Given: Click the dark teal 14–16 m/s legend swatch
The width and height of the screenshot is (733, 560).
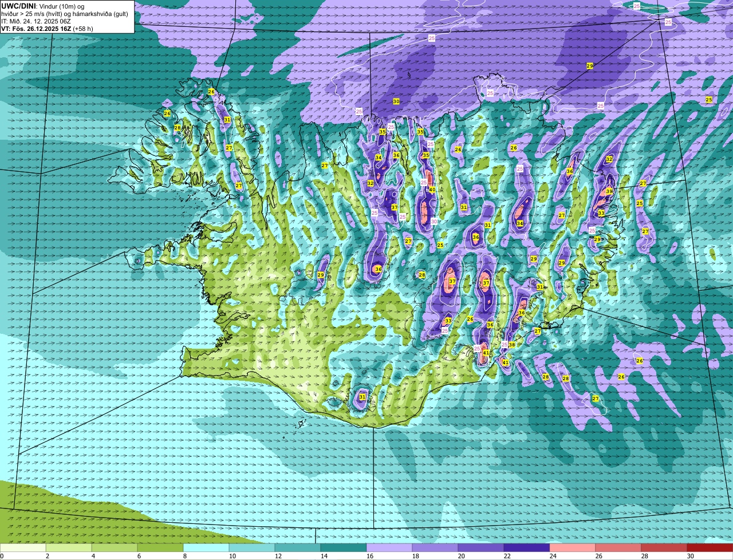Looking at the screenshot, I should click(x=344, y=547).
